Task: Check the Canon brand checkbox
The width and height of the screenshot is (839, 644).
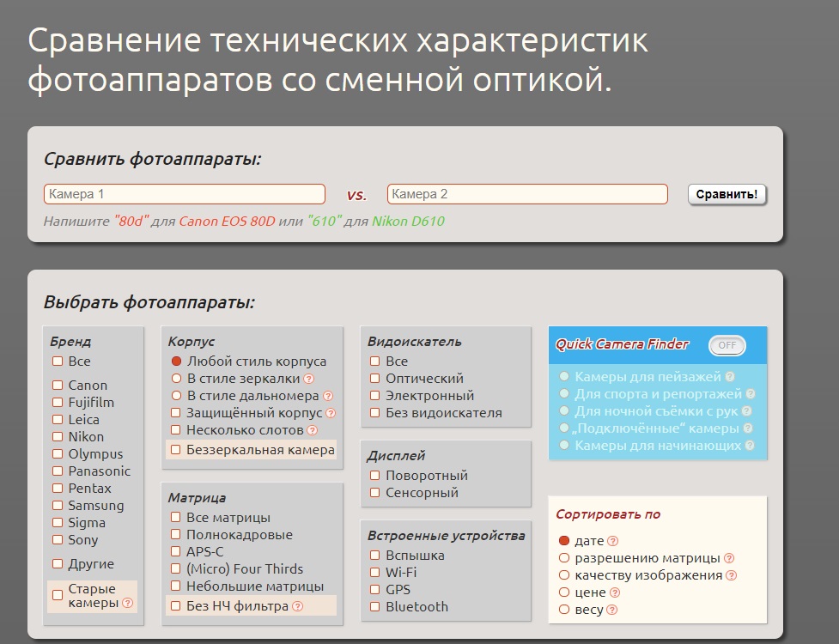Action: pos(58,386)
